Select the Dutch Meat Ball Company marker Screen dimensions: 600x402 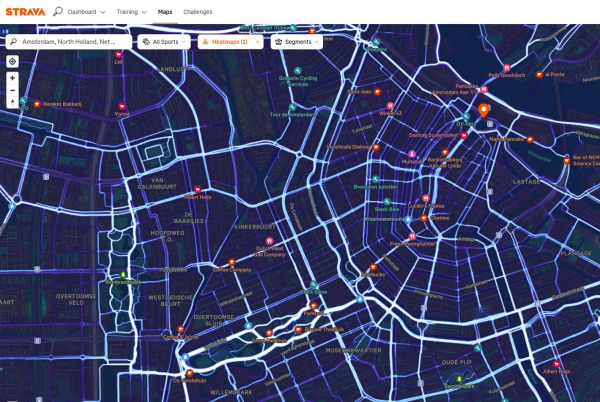(x=269, y=241)
